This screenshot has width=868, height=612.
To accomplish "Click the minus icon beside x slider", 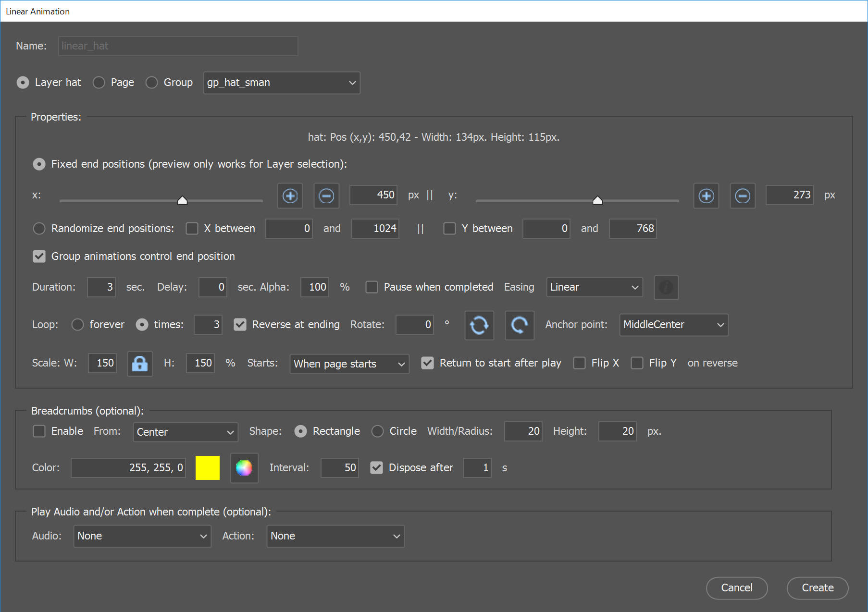I will [326, 196].
